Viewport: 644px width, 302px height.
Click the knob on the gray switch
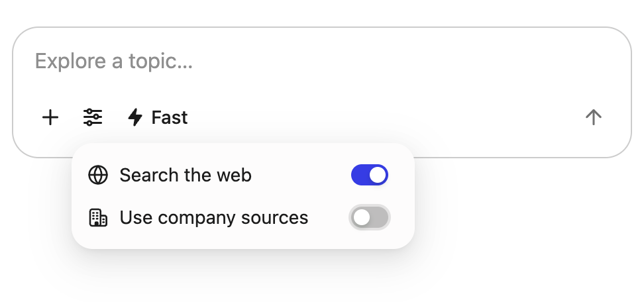click(x=362, y=217)
